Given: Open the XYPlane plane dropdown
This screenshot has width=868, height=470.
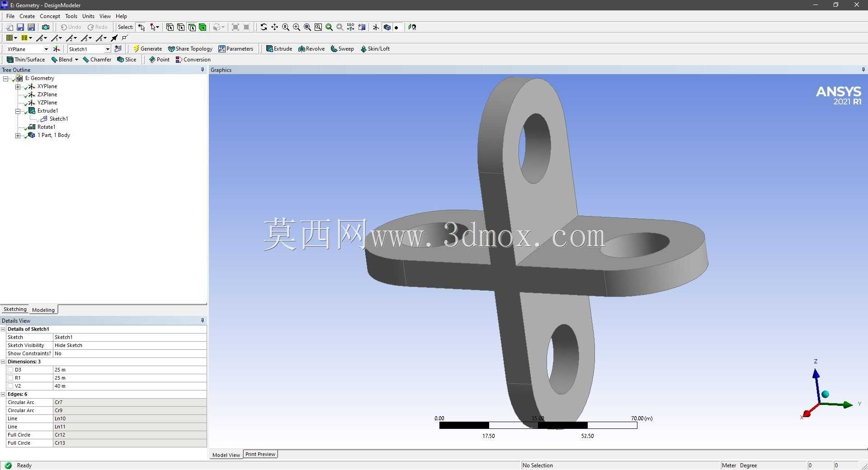Looking at the screenshot, I should coord(46,49).
